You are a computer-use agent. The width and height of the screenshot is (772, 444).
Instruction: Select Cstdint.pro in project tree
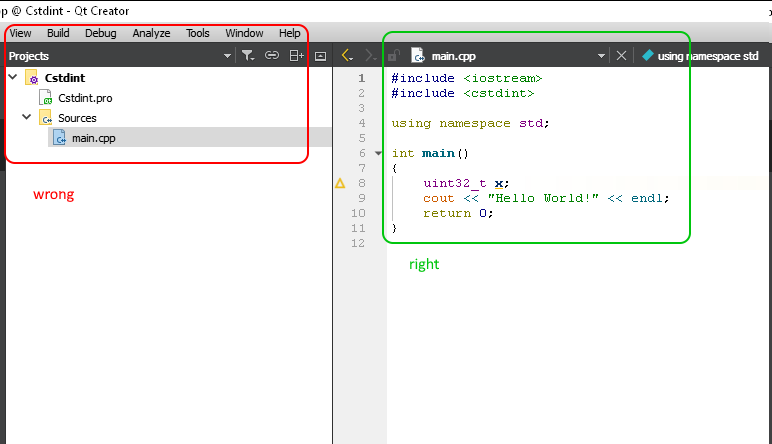pyautogui.click(x=85, y=98)
